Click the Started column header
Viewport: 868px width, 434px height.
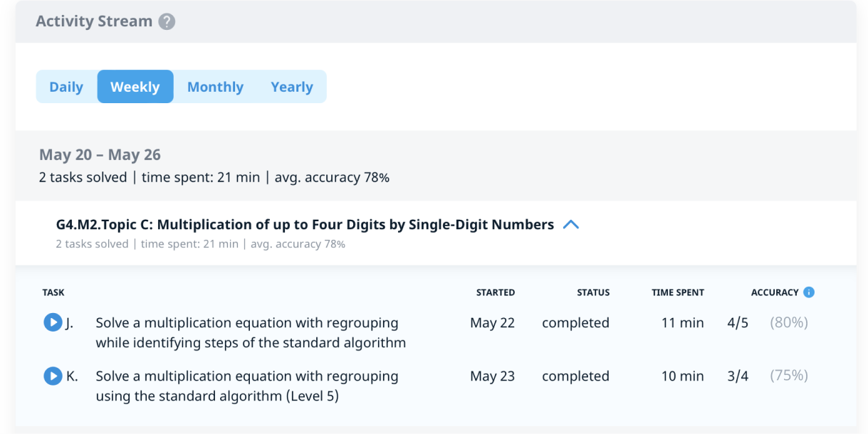coord(496,292)
